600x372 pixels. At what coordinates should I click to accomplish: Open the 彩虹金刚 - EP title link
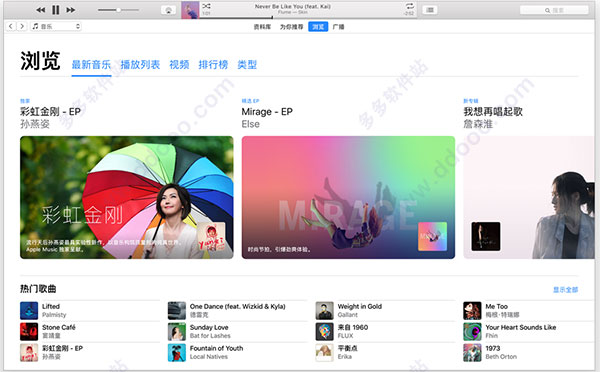51,112
